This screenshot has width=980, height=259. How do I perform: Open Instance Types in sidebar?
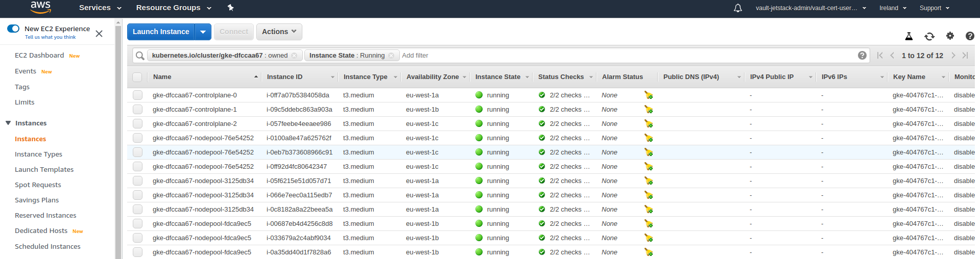pos(38,154)
